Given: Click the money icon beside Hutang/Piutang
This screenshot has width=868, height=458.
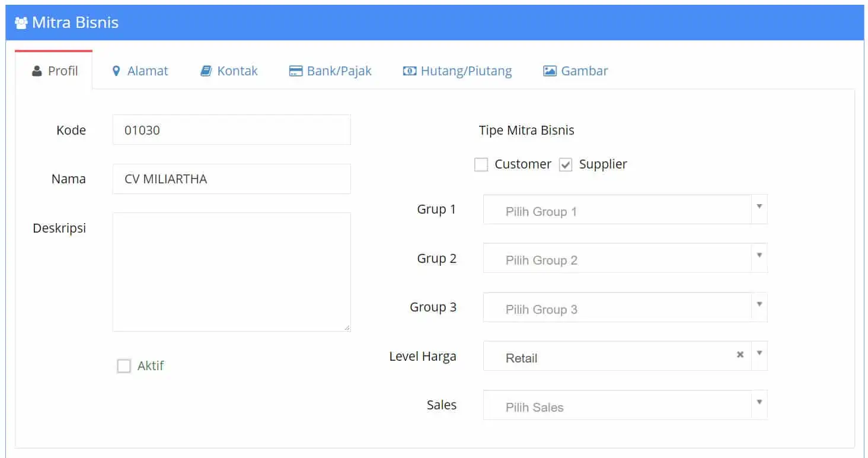Looking at the screenshot, I should click(409, 71).
